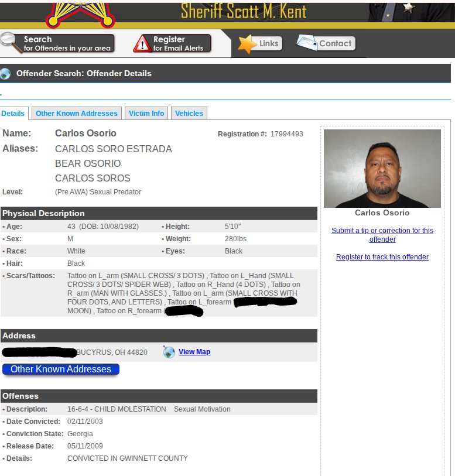This screenshot has width=455, height=476.
Task: Click the sheriff portrait in the top banner
Action: [x=411, y=12]
